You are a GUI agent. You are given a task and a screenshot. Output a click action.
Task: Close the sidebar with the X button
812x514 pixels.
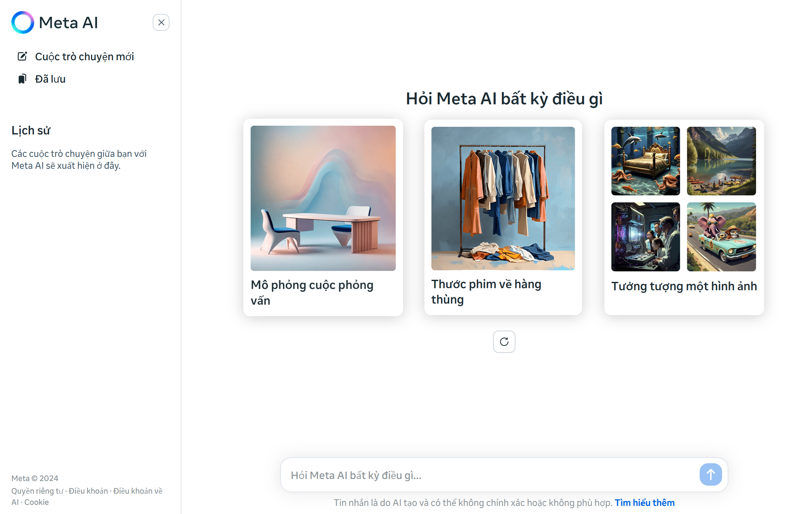(x=161, y=22)
